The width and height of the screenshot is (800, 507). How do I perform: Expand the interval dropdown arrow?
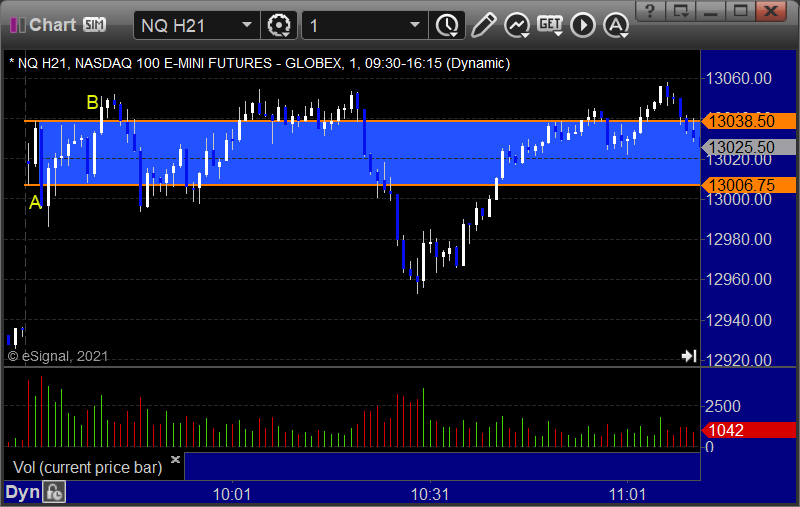coord(415,25)
